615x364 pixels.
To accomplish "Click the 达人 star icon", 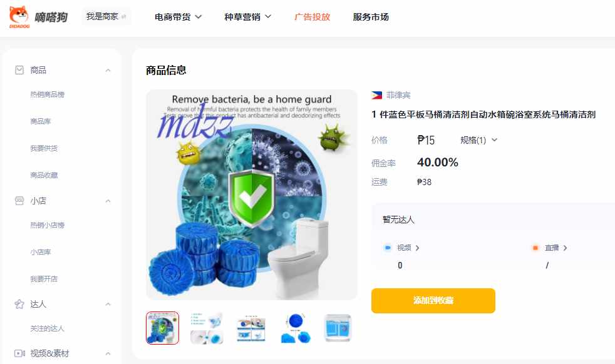I will click(19, 304).
